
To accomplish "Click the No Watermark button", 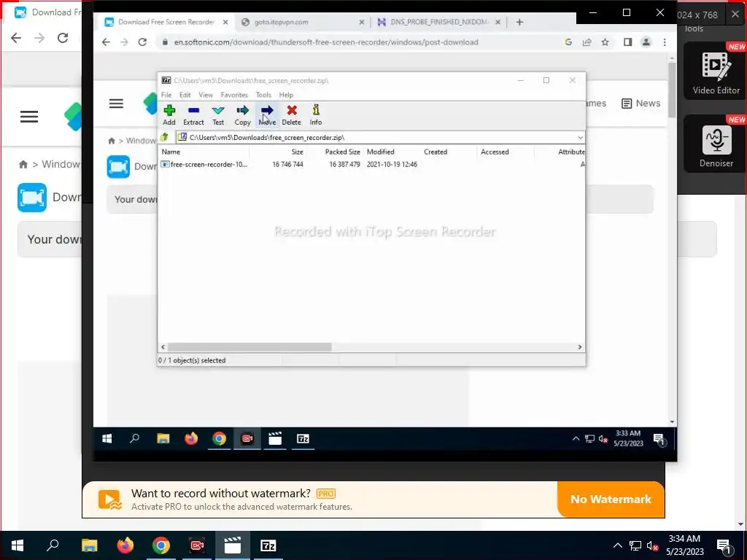I will coord(611,499).
